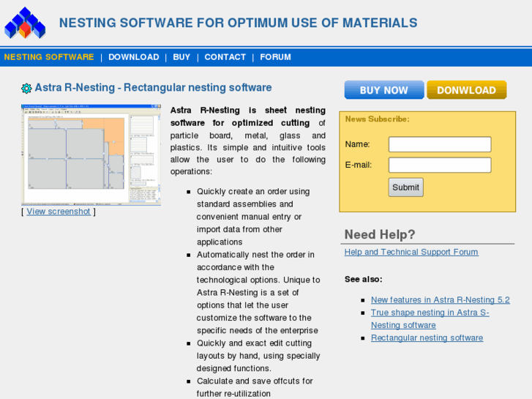Click bullet text 'Automatically nest the order in'
The height and width of the screenshot is (399, 532).
pyautogui.click(x=255, y=255)
